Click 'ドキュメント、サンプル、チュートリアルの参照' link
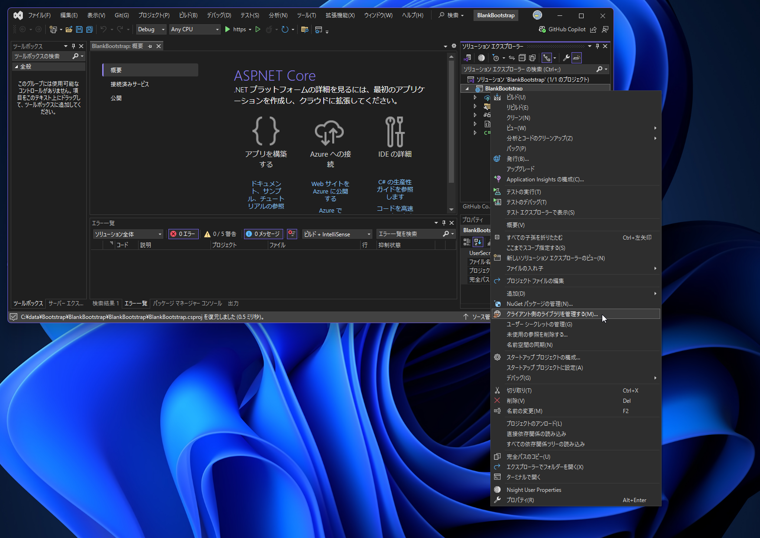Viewport: 760px width, 538px height. point(266,195)
